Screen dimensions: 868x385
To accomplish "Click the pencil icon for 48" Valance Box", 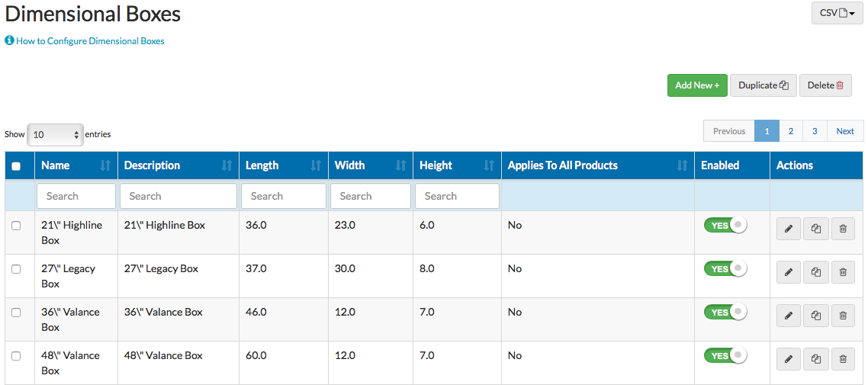I will [x=788, y=359].
